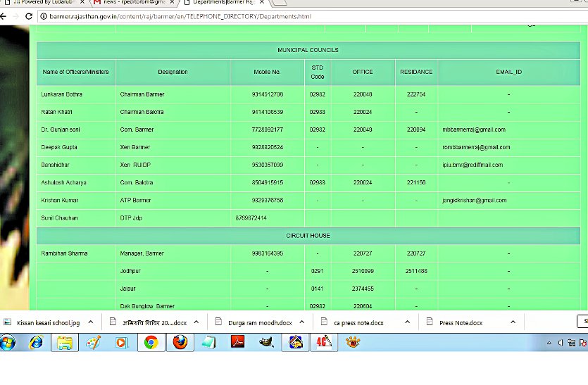Reload the page with the refresh button
Image resolution: width=588 pixels, height=385 pixels.
click(30, 16)
